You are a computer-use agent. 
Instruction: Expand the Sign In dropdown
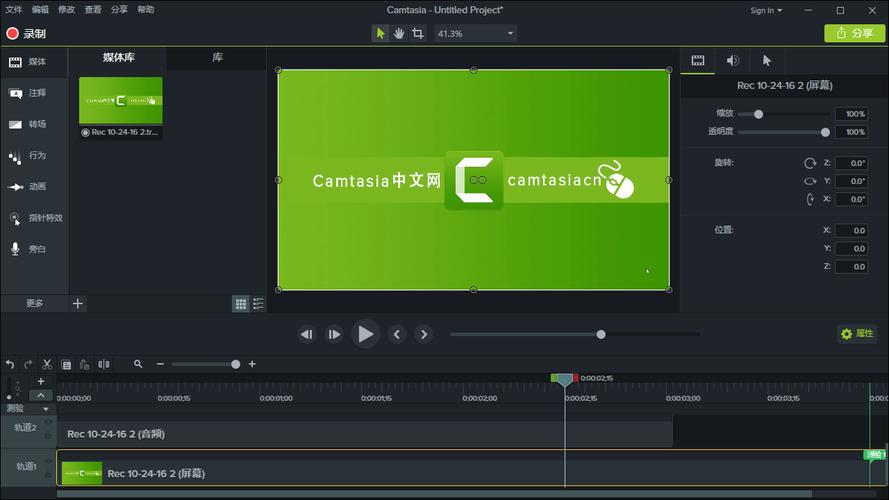pos(766,10)
